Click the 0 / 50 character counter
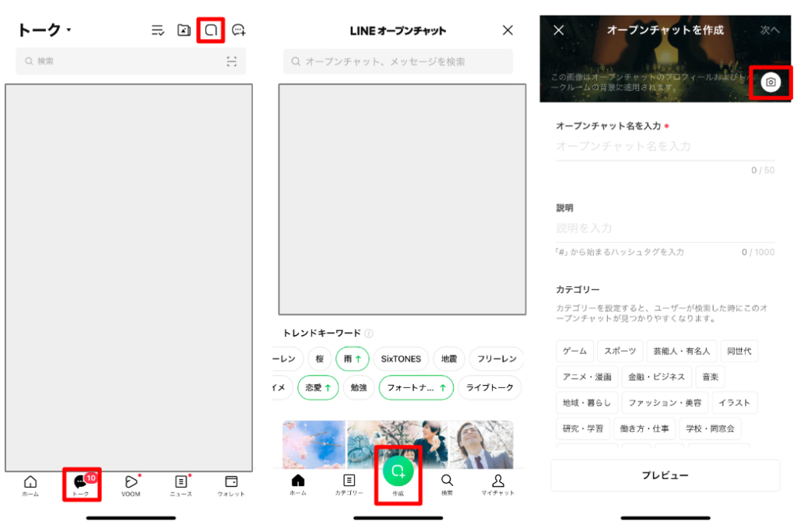797x532 pixels. 763,170
